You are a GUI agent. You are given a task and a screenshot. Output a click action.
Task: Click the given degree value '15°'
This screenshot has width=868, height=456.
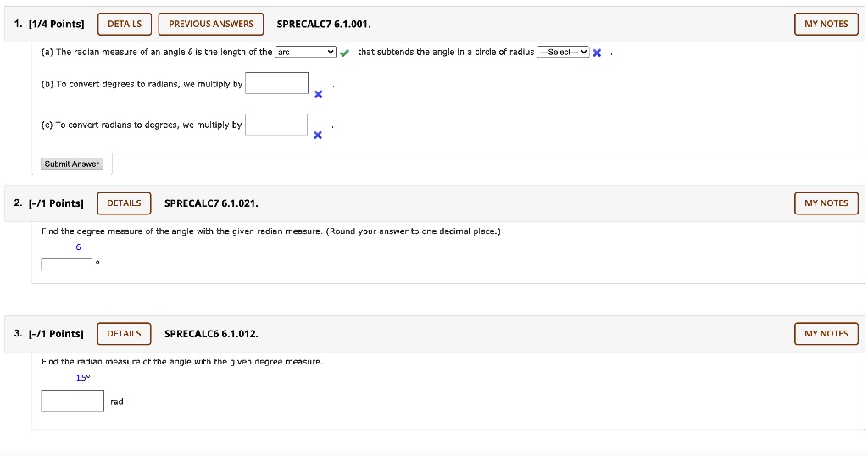coord(83,377)
